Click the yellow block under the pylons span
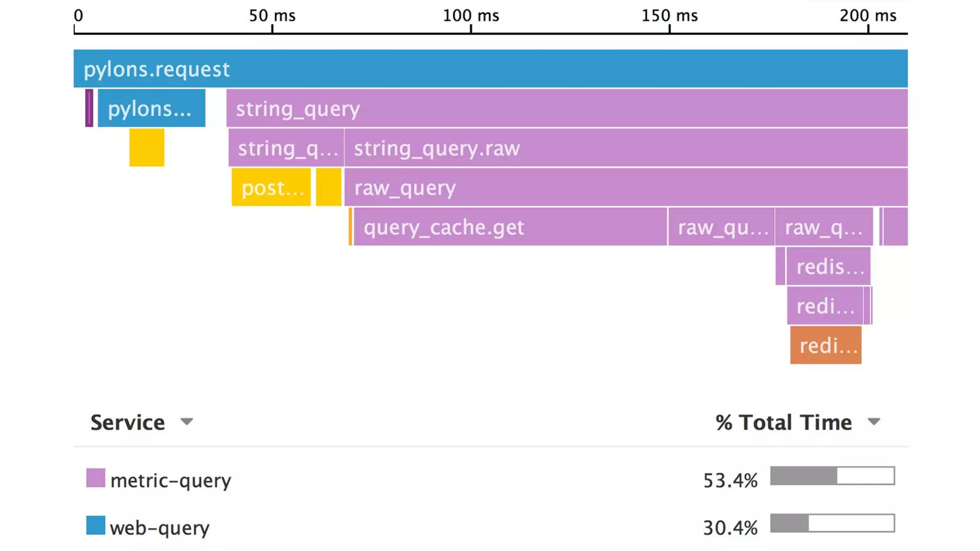Image resolution: width=980 pixels, height=551 pixels. 147,148
